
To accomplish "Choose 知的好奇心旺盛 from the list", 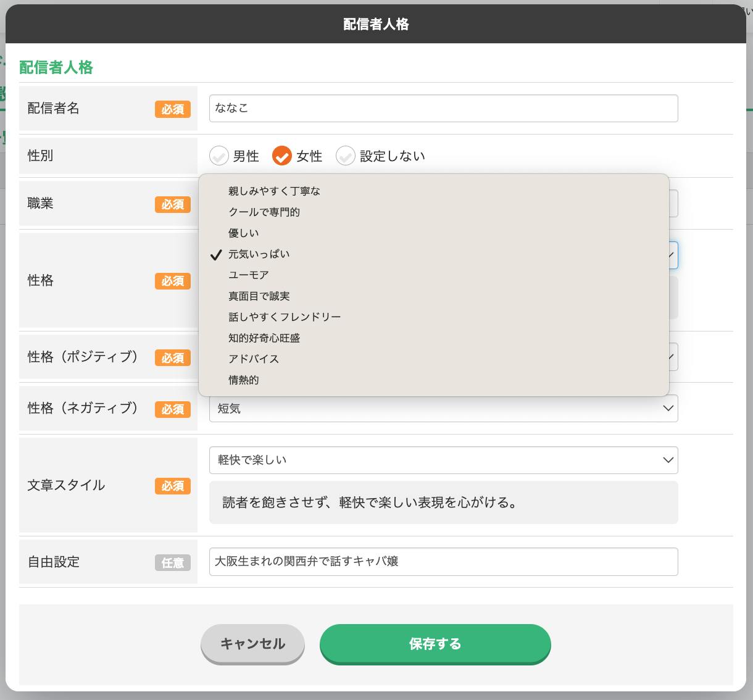I will point(264,338).
